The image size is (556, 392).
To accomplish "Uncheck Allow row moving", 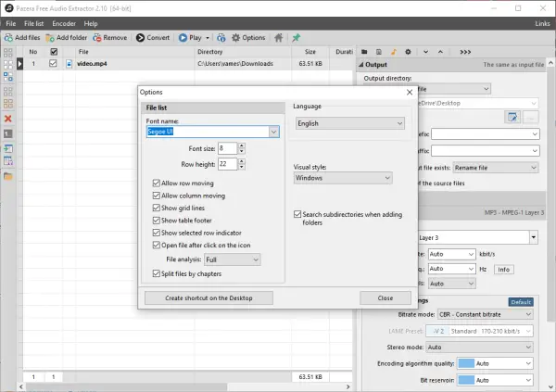I will [157, 183].
